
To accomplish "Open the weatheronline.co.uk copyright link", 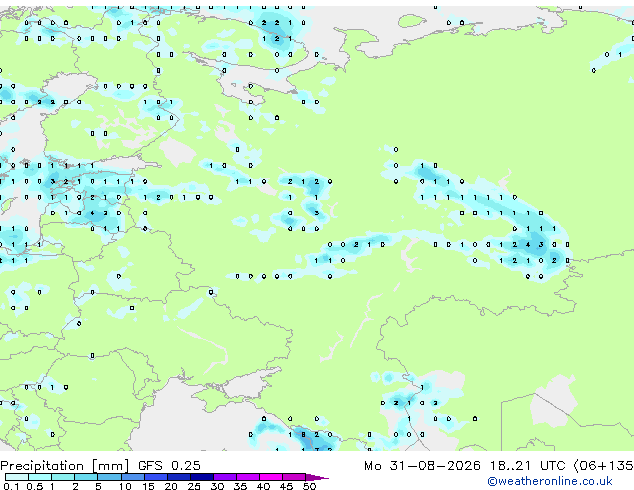I will point(549,481).
